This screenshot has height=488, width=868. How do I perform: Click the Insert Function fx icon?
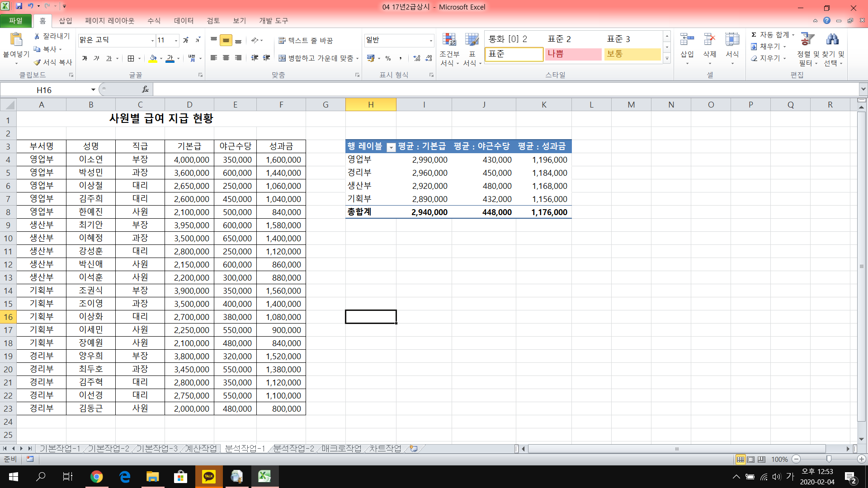tap(145, 89)
